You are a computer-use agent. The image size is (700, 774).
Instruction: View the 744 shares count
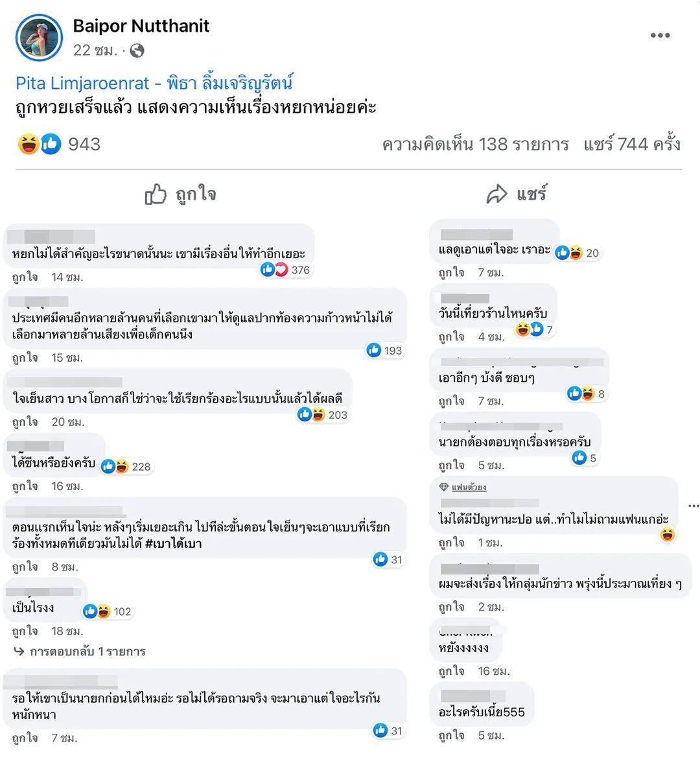pos(631,144)
